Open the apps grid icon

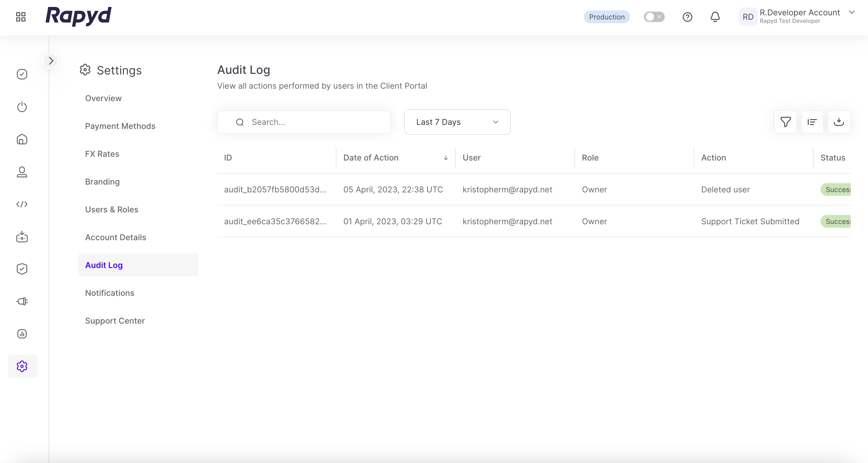[21, 17]
